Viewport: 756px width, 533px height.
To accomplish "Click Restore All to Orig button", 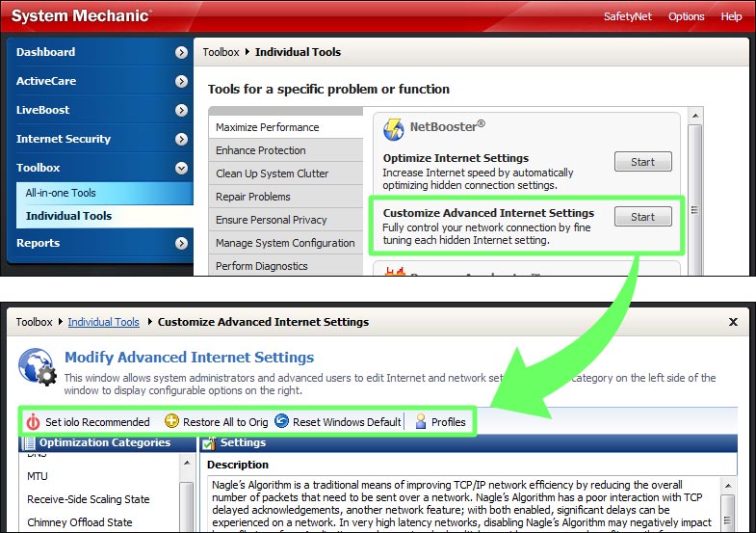I will 216,422.
